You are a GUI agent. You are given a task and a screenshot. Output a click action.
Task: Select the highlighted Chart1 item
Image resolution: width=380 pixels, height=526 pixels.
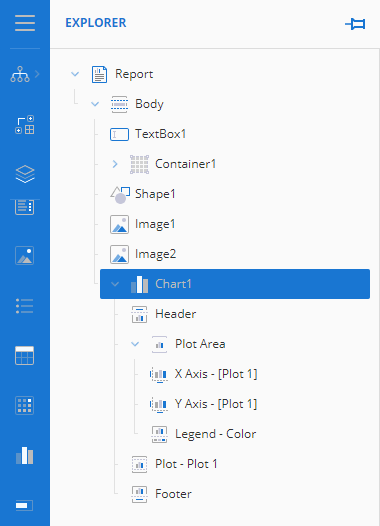tap(235, 284)
